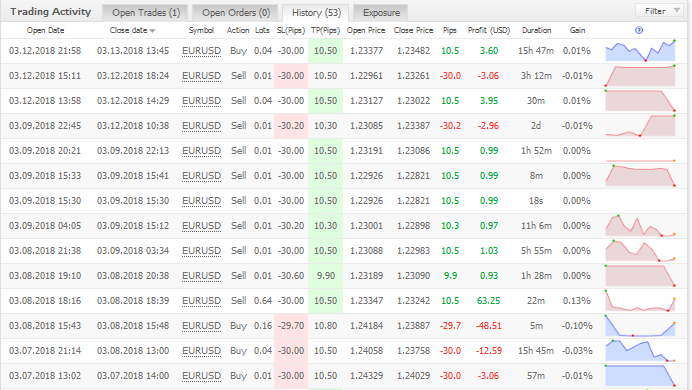View mini chart of 03.07.2018 13:02 trade
The image size is (692, 390).
point(640,376)
